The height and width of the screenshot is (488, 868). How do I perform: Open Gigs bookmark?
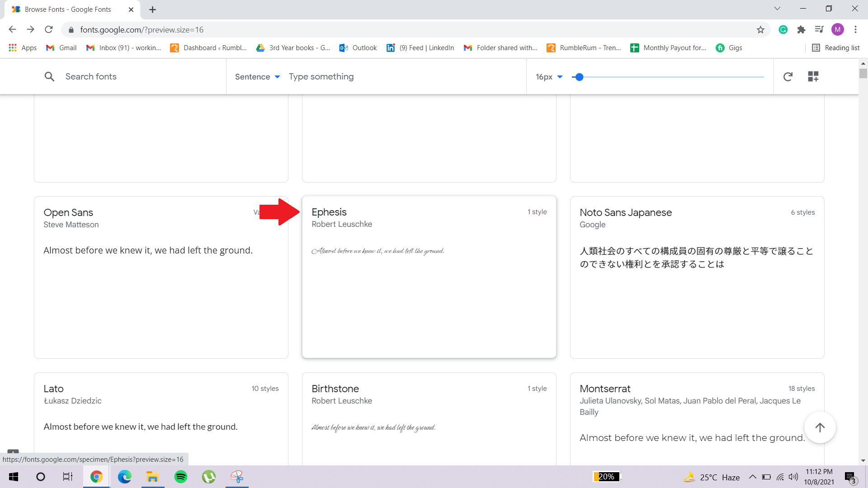pyautogui.click(x=729, y=48)
